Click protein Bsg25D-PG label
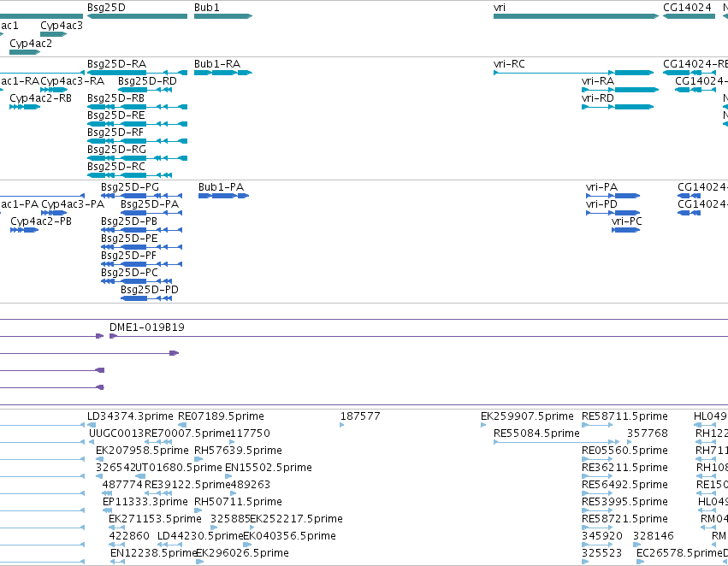 point(130,187)
